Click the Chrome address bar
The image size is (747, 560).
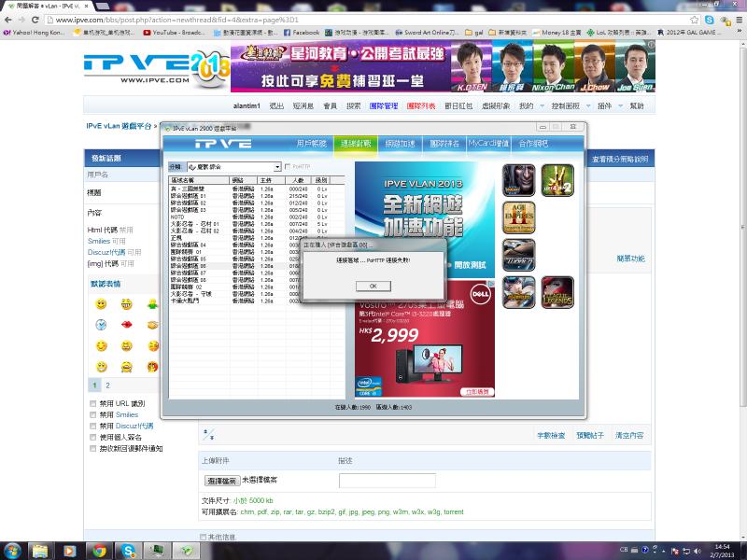tap(372, 20)
